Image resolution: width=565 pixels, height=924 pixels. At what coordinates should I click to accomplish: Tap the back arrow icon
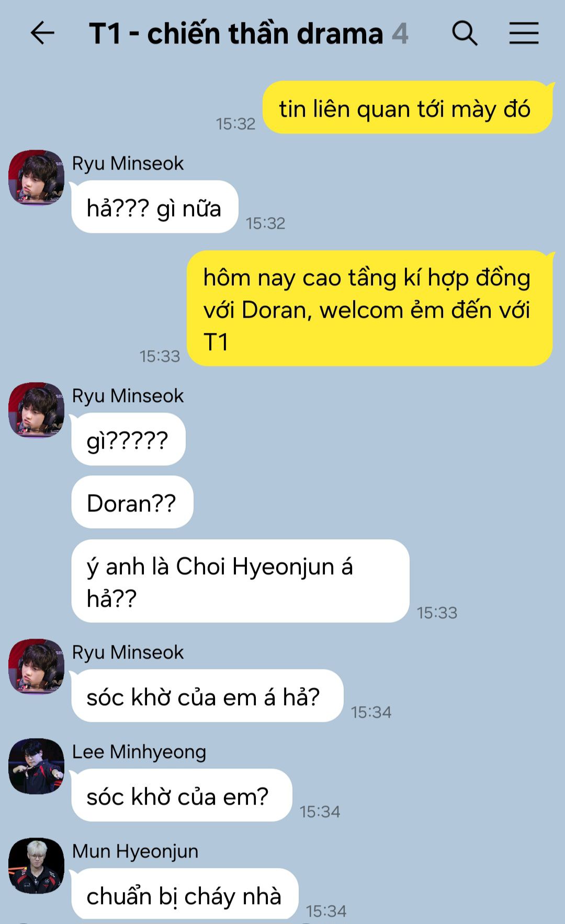pos(42,34)
